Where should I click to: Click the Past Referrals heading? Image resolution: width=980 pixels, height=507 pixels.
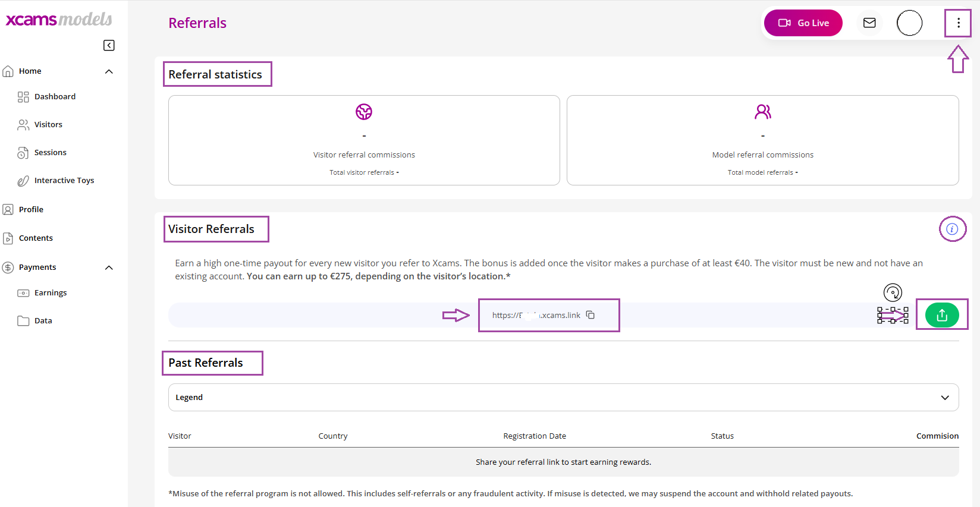pos(205,363)
